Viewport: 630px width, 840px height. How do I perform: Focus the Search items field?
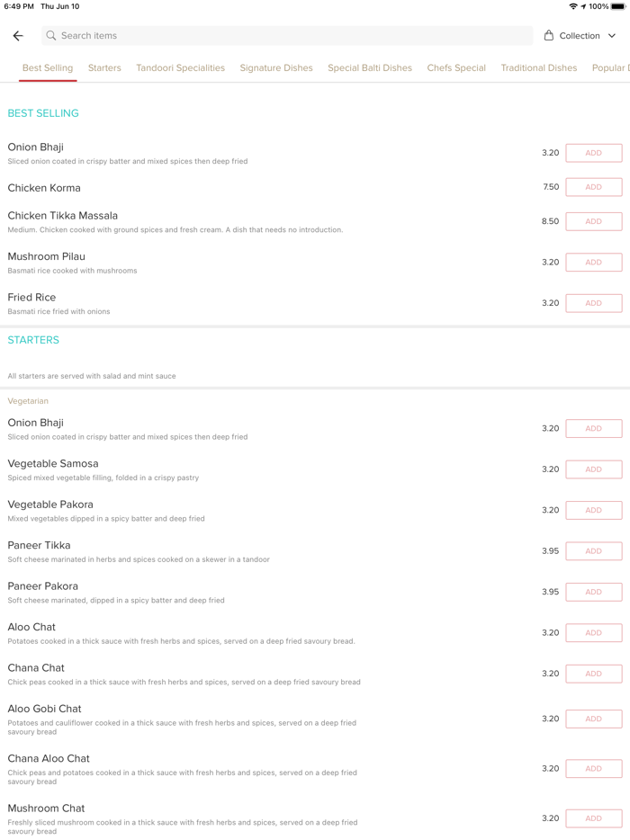pos(288,36)
